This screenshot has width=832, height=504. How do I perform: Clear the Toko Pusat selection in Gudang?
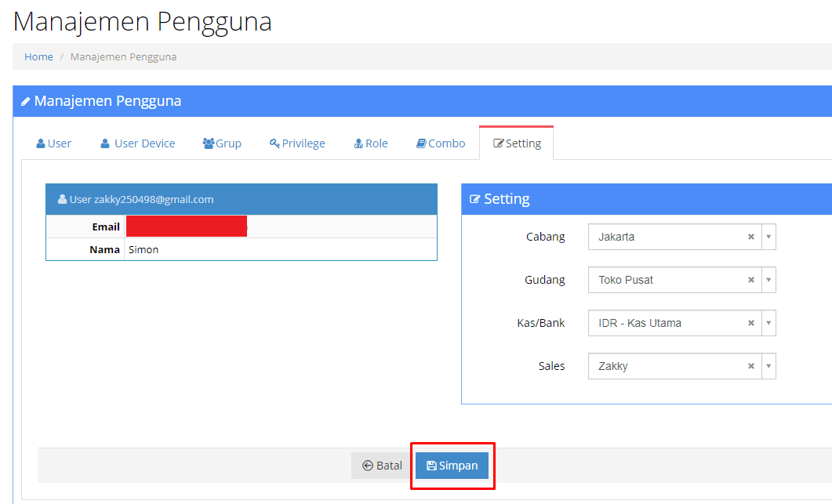coord(750,280)
